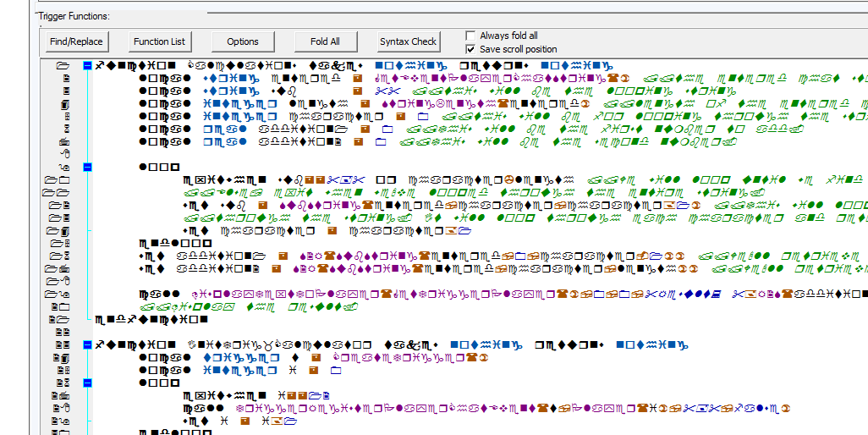Click the lone keyboard glyph in the line gutter

pyautogui.click(x=64, y=141)
